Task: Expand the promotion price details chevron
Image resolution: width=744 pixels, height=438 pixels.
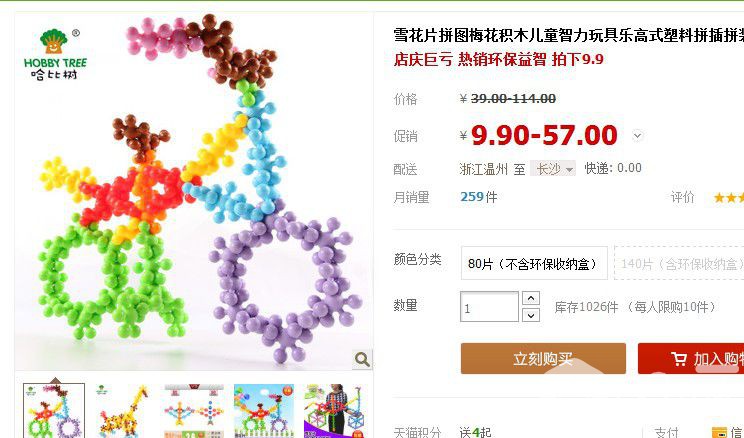Action: click(638, 136)
